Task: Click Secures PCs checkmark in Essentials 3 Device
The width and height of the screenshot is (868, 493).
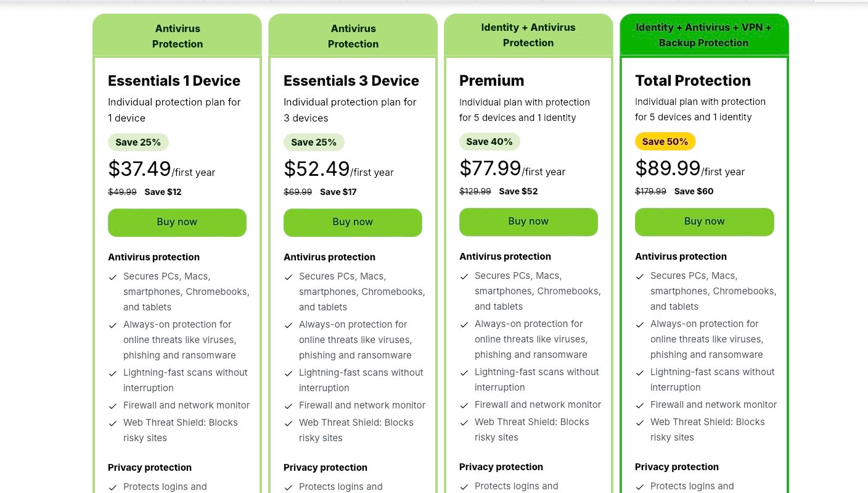Action: tap(289, 277)
